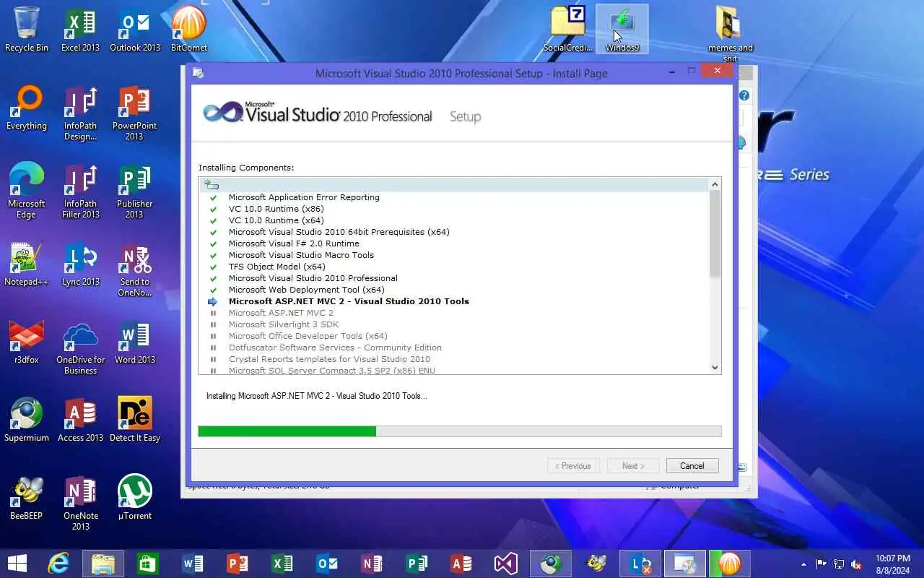Select the OneDrive for Business shortcut
The image size is (924, 578).
[81, 347]
